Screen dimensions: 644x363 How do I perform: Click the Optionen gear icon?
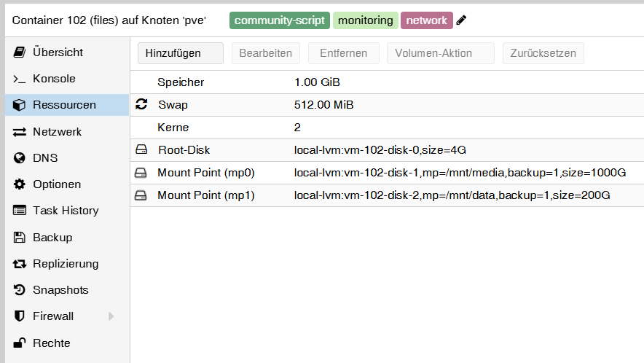pyautogui.click(x=20, y=184)
